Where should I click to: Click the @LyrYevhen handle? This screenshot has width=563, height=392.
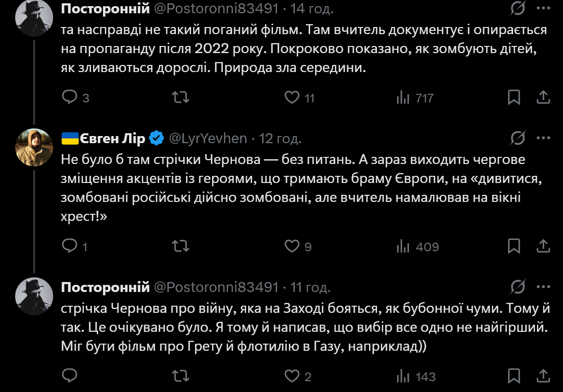208,138
